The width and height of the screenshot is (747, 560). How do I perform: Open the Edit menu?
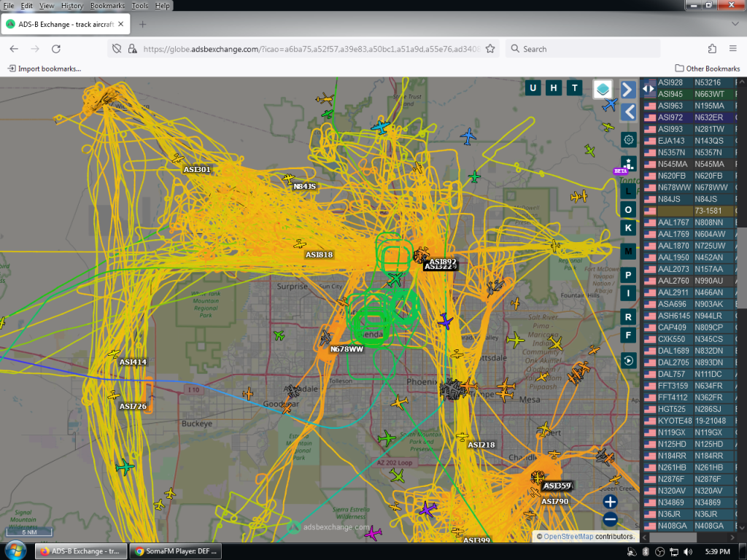pos(27,6)
